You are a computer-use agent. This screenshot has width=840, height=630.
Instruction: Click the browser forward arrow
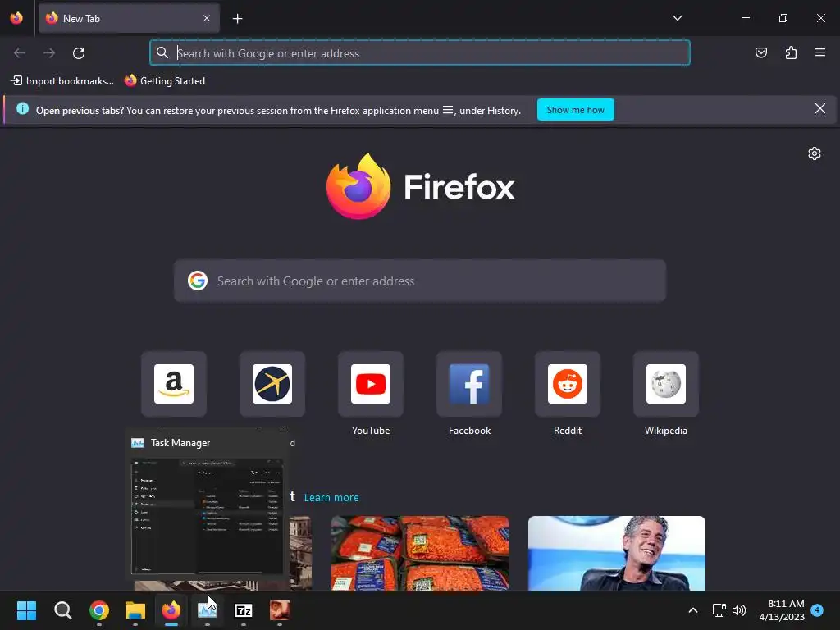pos(49,53)
